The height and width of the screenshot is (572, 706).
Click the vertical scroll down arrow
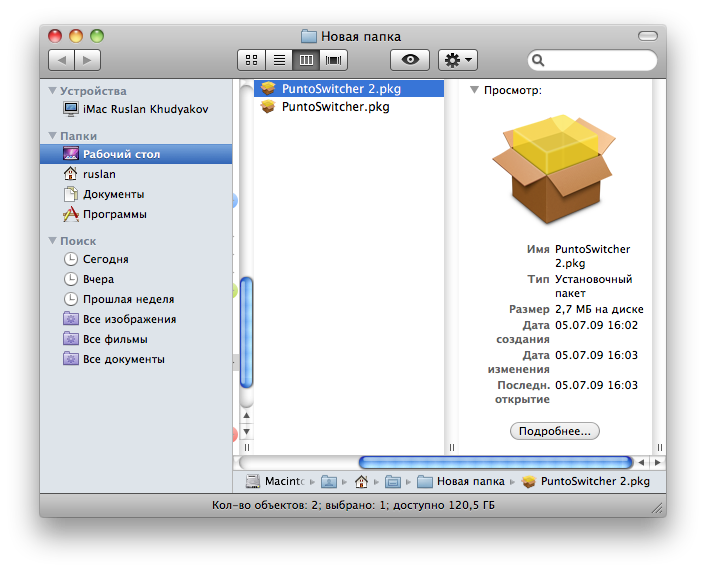[246, 431]
